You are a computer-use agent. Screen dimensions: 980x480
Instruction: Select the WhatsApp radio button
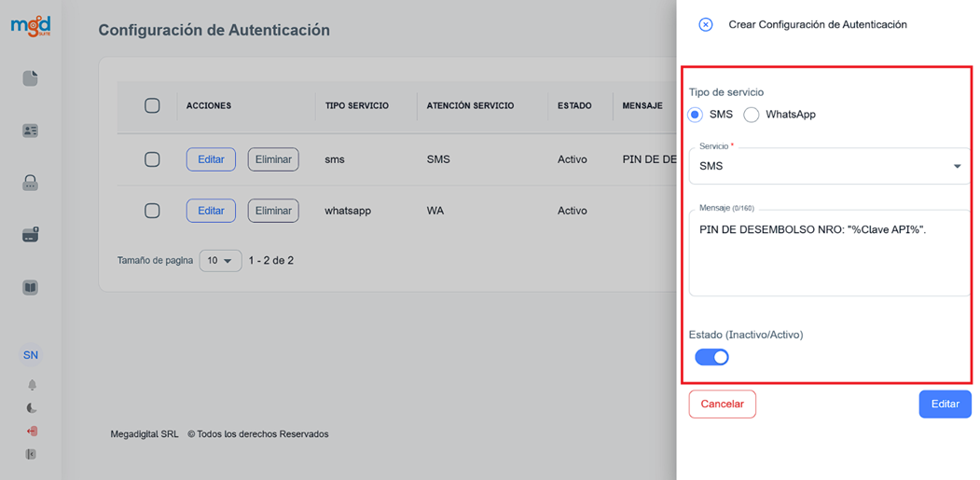pos(752,115)
